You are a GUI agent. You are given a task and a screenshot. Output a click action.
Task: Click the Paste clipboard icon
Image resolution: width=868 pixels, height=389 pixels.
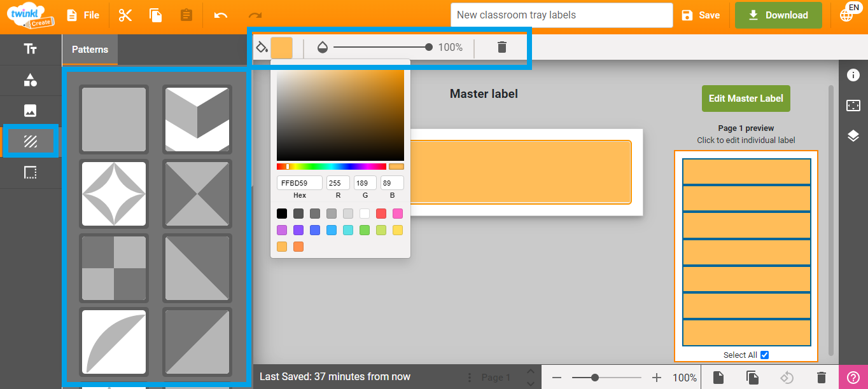pos(186,15)
